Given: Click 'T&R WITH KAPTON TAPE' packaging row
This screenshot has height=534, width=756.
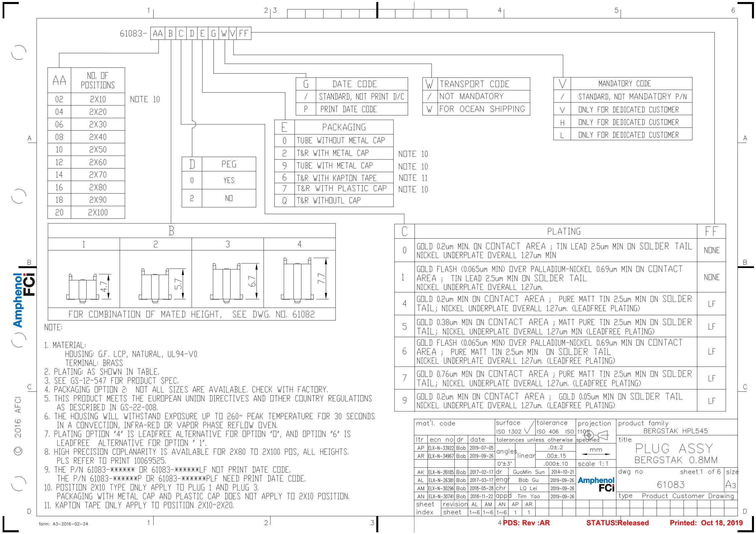Looking at the screenshot, I should click(x=336, y=178).
